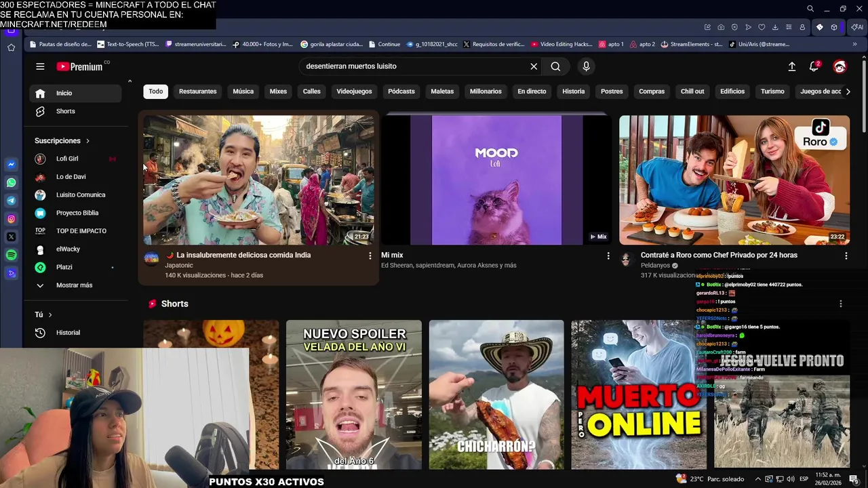Open Telegram in the browser sidebar

point(12,201)
